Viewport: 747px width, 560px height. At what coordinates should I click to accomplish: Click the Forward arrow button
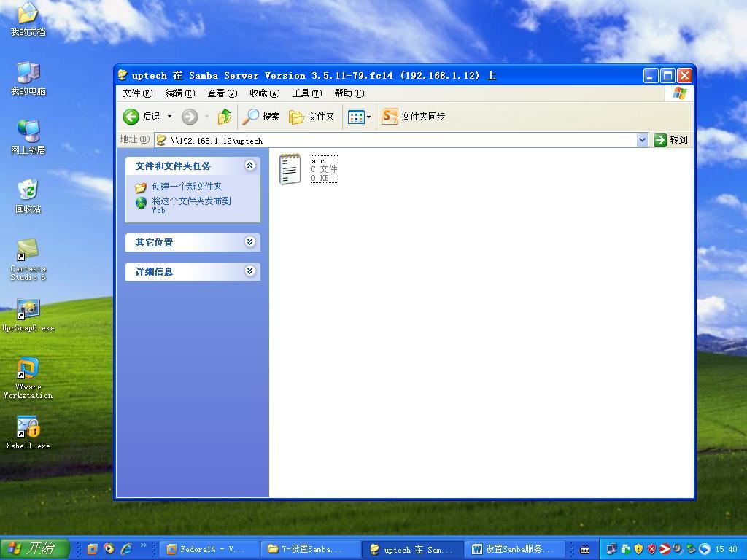(x=190, y=116)
